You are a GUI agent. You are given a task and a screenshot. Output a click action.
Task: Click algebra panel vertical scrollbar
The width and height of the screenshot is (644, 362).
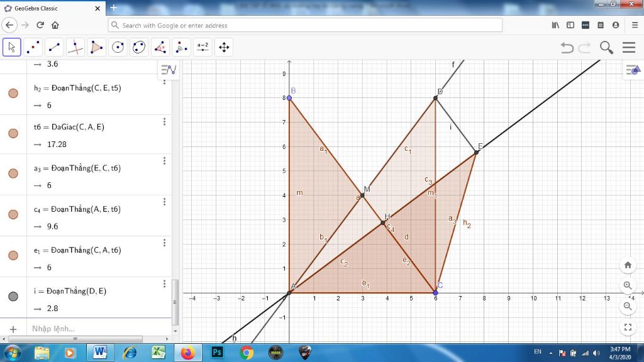(x=175, y=302)
